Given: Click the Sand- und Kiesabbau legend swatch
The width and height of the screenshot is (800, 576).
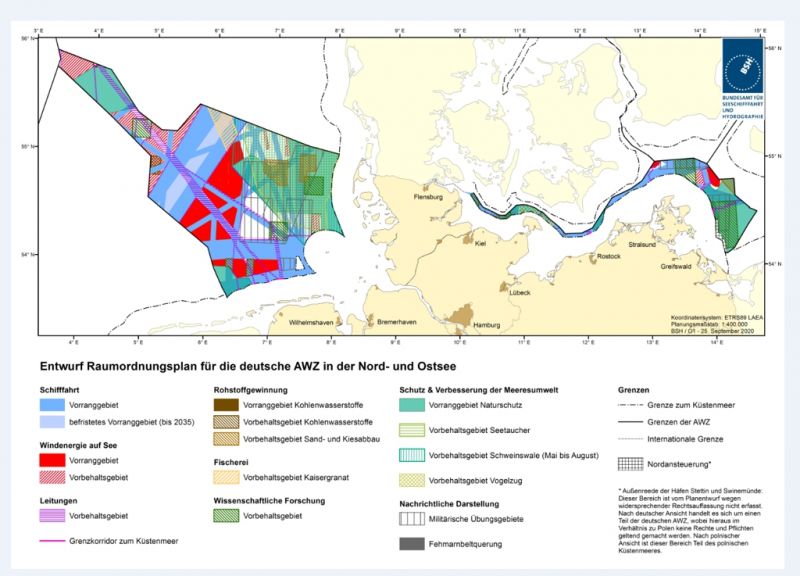Looking at the screenshot, I should tap(226, 439).
